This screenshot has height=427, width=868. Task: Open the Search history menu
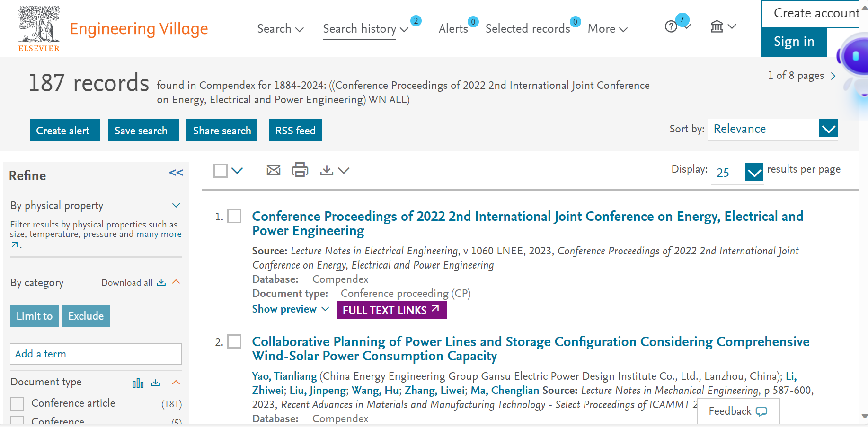point(365,29)
